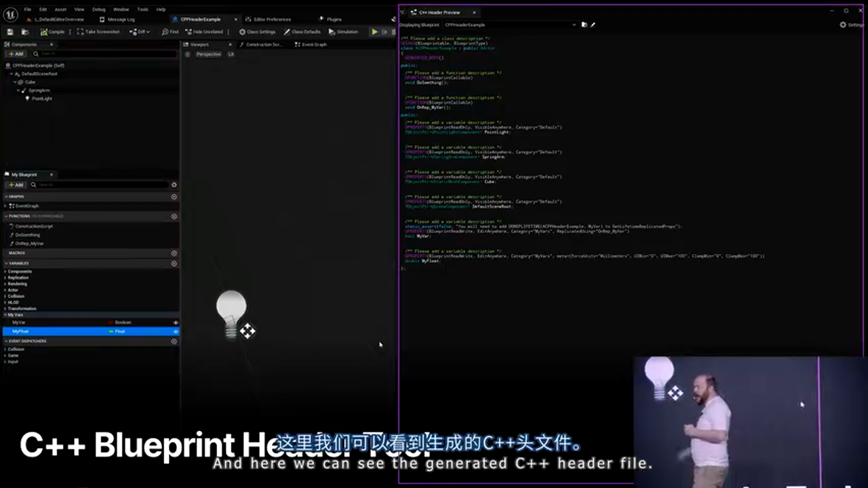Select the MyFloat variable type color pill
This screenshot has height=488, width=868.
coord(111,331)
